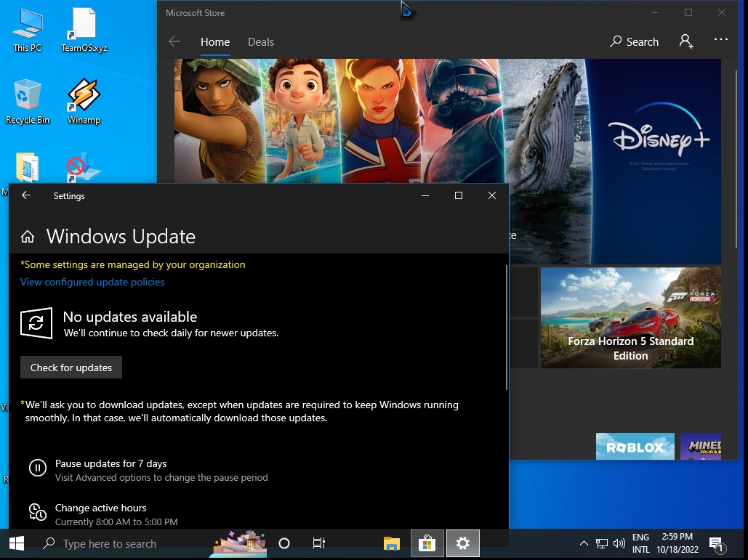Show hidden system tray icons
748x560 pixels.
coord(584,543)
